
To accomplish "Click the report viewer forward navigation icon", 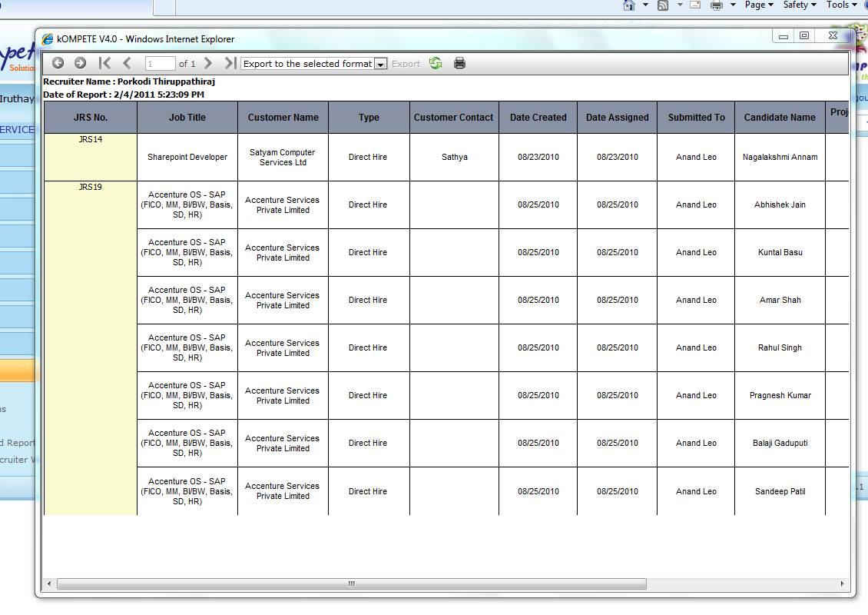I will point(80,63).
